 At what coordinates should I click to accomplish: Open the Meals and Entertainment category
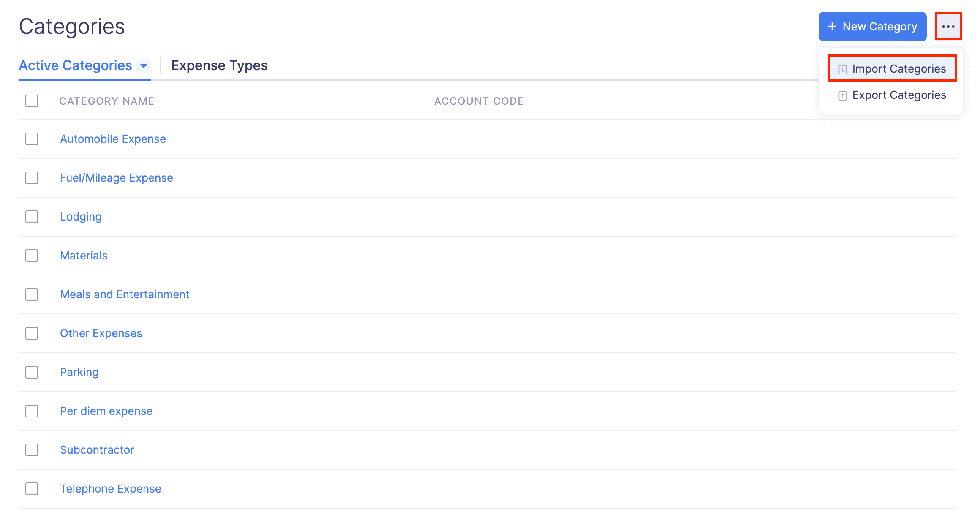point(125,294)
